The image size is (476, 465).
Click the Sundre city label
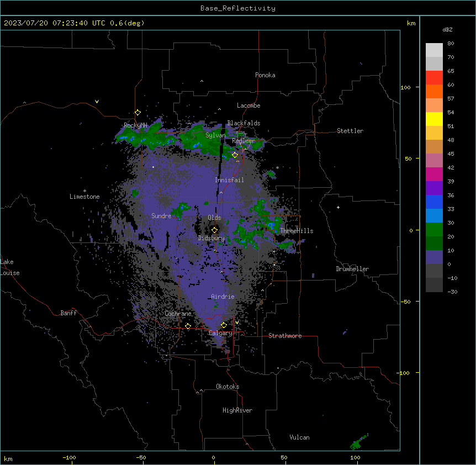(x=161, y=216)
